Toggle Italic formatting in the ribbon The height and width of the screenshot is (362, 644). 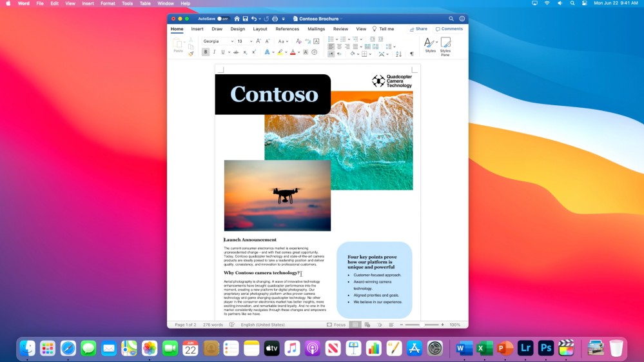pos(214,52)
